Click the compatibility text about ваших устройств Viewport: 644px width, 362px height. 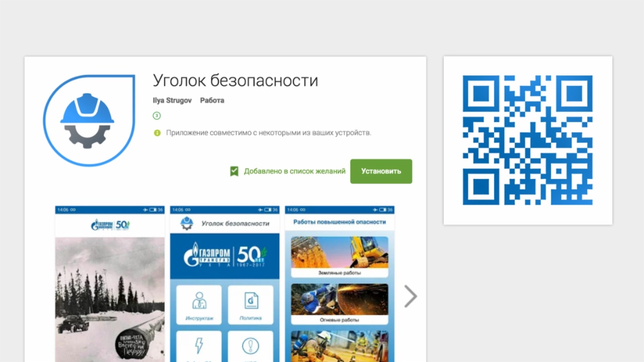[269, 133]
